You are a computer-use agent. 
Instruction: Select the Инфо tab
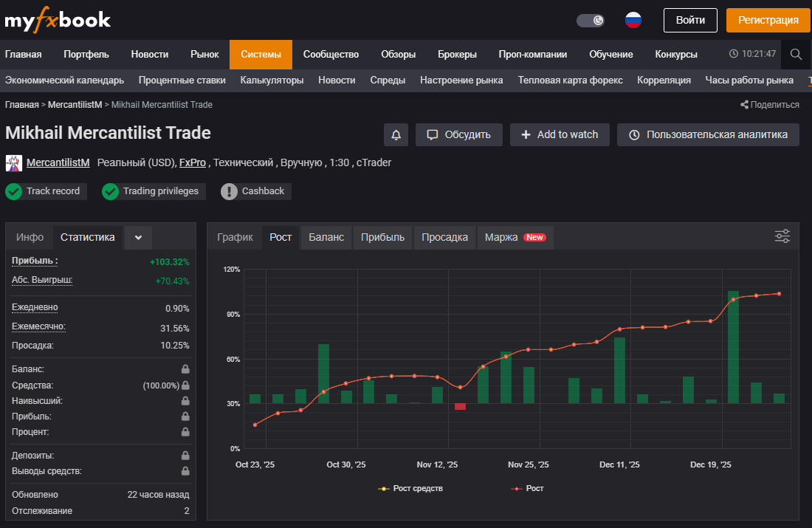[x=30, y=237]
